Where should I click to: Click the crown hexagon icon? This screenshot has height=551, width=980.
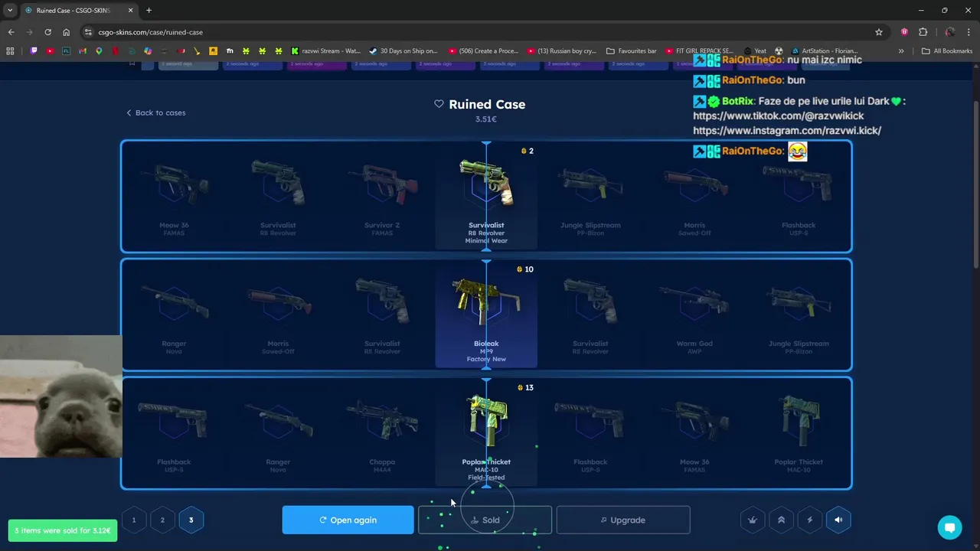pos(753,520)
